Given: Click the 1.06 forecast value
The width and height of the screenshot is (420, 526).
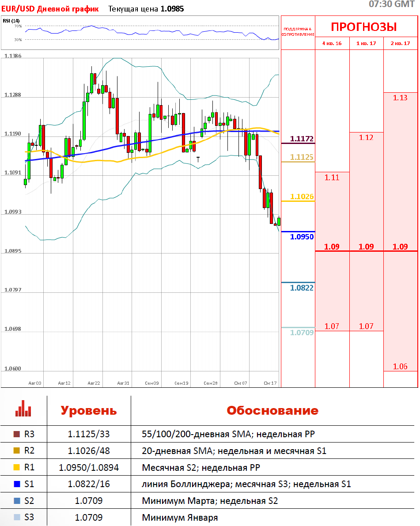Looking at the screenshot, I should 400,366.
